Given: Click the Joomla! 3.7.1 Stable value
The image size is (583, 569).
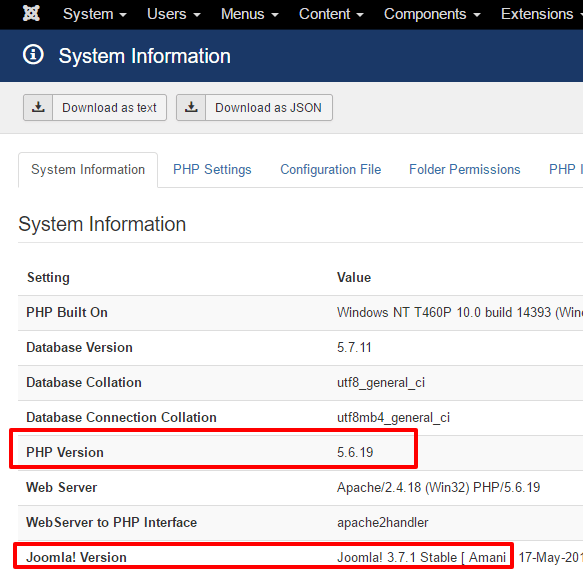Looking at the screenshot, I should (421, 557).
